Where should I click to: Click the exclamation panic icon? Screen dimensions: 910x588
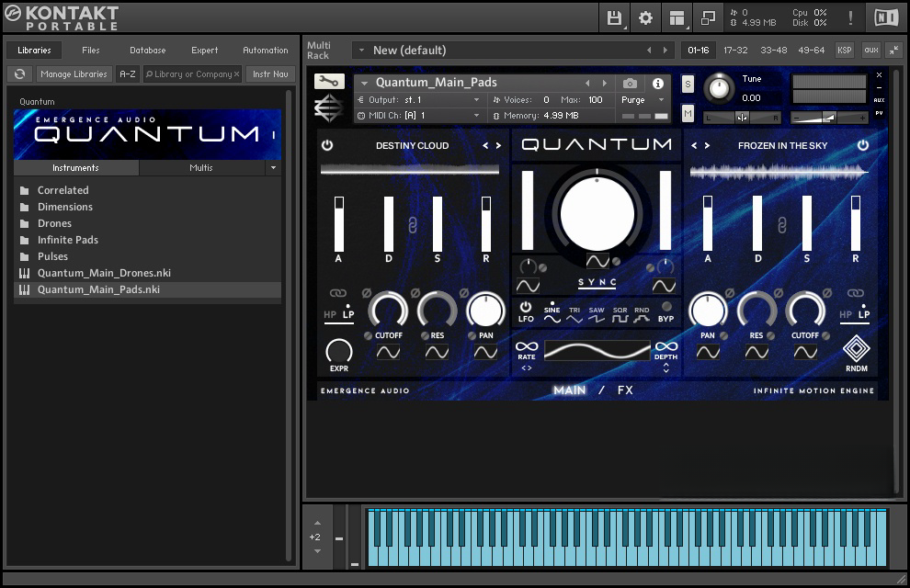coord(850,18)
